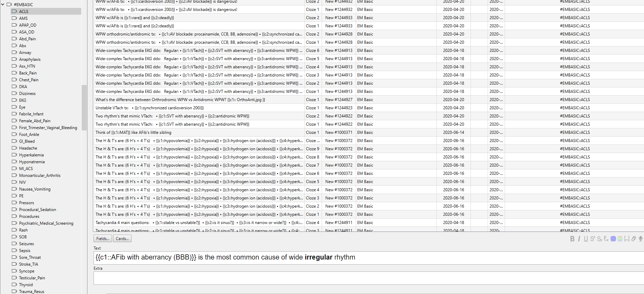Toggle bold formatting in the editor
This screenshot has width=644, height=294.
click(x=572, y=239)
